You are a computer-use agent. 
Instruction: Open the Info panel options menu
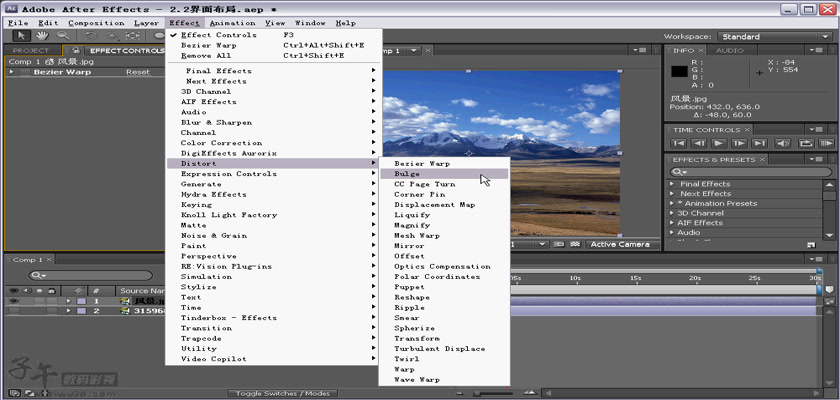coord(815,50)
